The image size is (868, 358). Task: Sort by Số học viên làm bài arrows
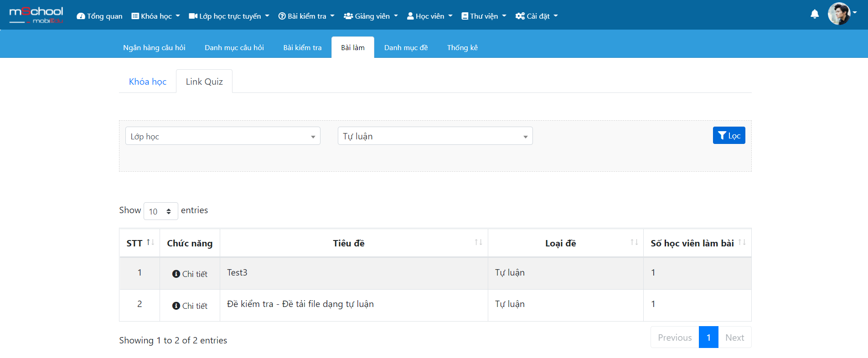click(742, 242)
